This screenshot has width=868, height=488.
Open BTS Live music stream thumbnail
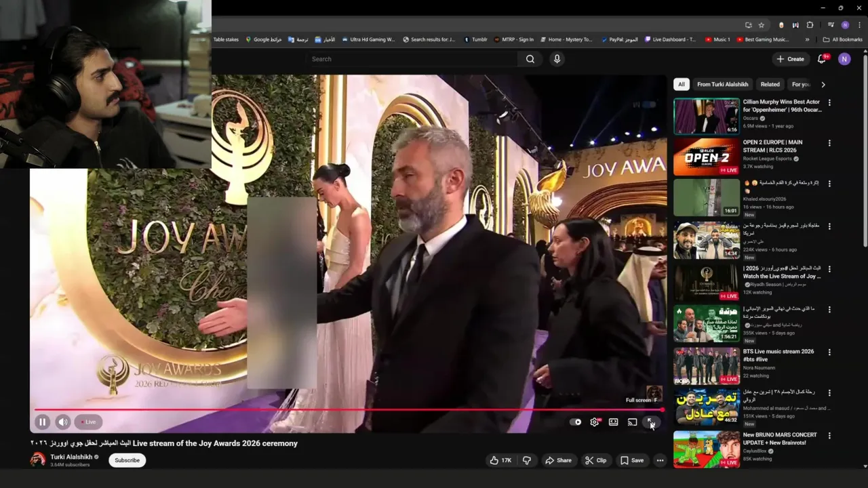[x=706, y=366]
